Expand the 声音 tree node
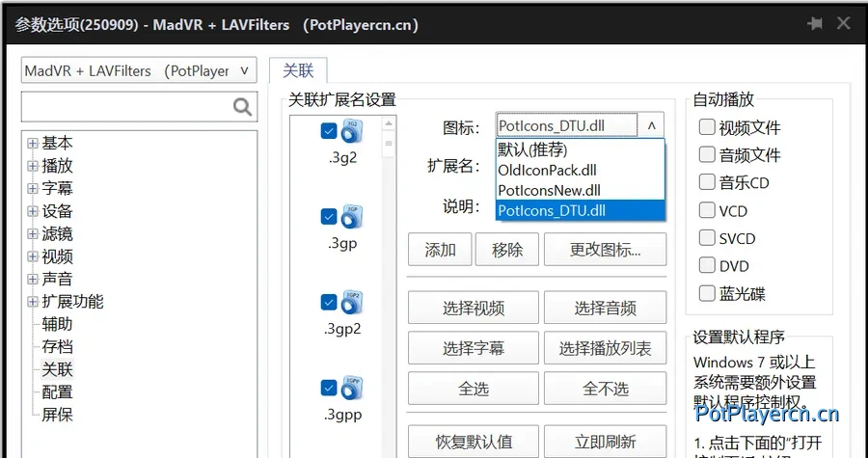Image resolution: width=868 pixels, height=458 pixels. 33,280
